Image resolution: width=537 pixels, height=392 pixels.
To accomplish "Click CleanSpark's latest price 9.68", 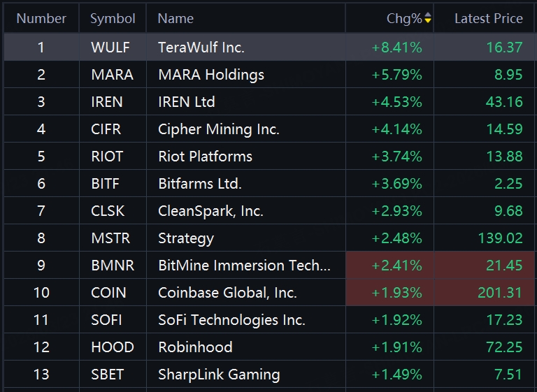I will tap(505, 211).
